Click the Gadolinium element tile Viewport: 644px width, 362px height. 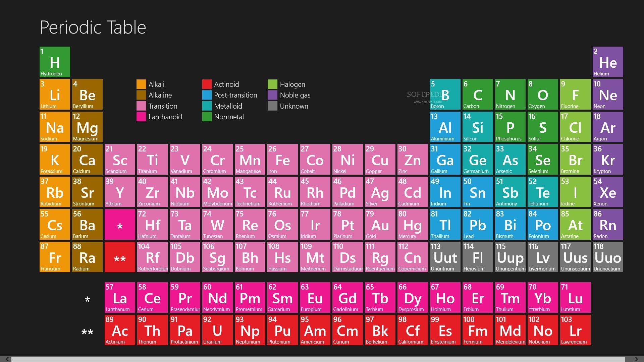[347, 297]
